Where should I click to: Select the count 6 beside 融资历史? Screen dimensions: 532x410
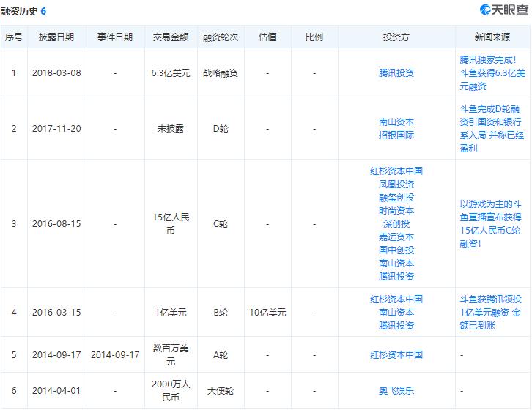[x=43, y=11]
